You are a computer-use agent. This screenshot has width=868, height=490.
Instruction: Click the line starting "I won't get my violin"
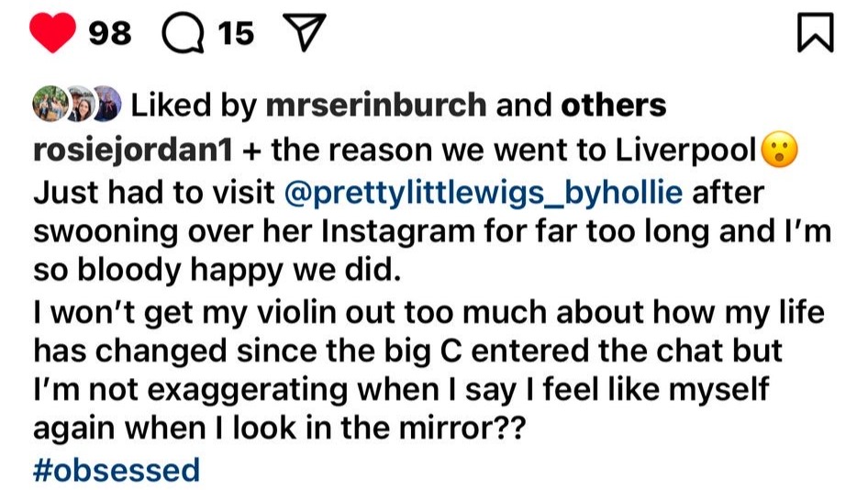(x=428, y=315)
